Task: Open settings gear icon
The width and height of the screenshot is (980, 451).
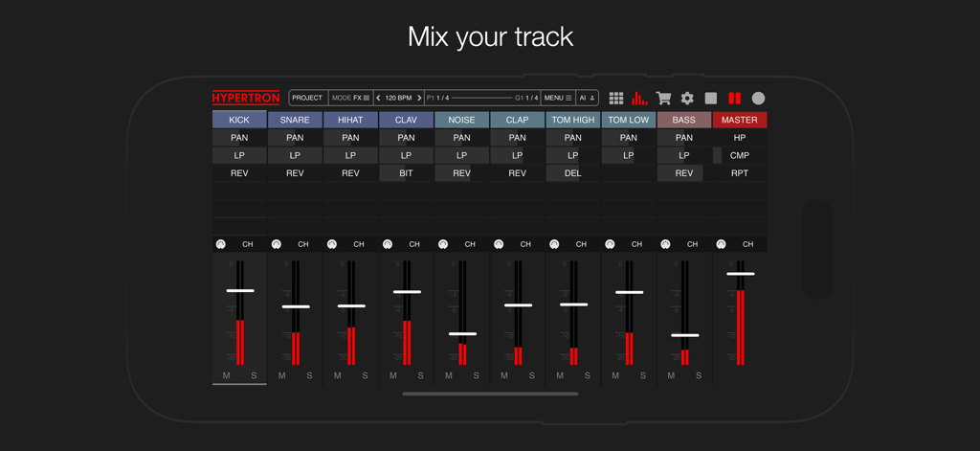Action: (x=687, y=99)
